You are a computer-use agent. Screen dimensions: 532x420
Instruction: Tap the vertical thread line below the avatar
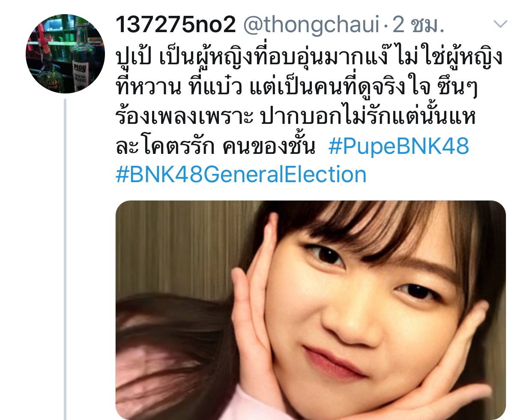tap(65, 259)
